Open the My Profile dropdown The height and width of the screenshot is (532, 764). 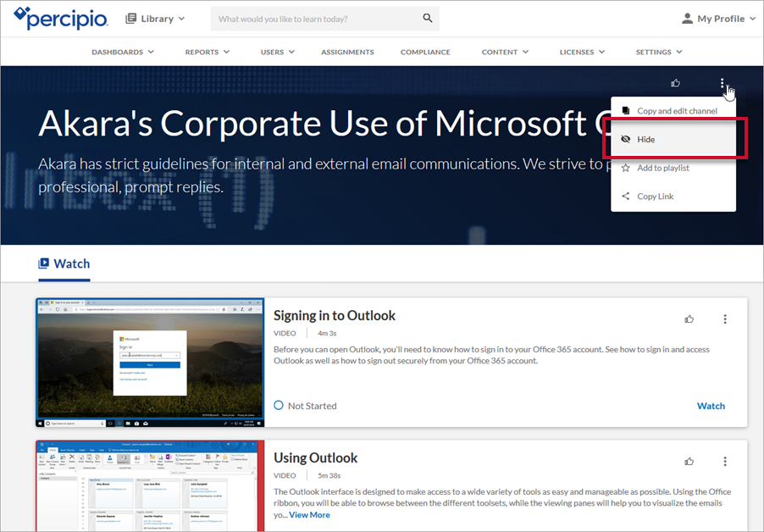[719, 19]
